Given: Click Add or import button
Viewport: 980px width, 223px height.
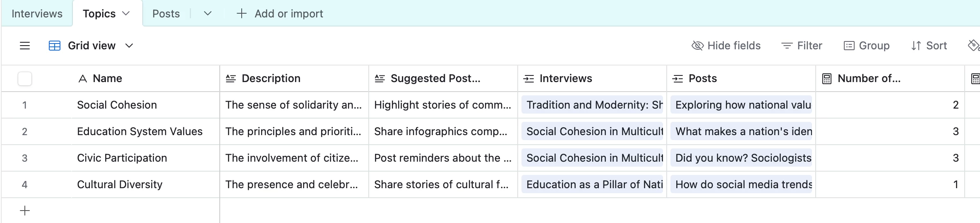Looking at the screenshot, I should [x=280, y=14].
